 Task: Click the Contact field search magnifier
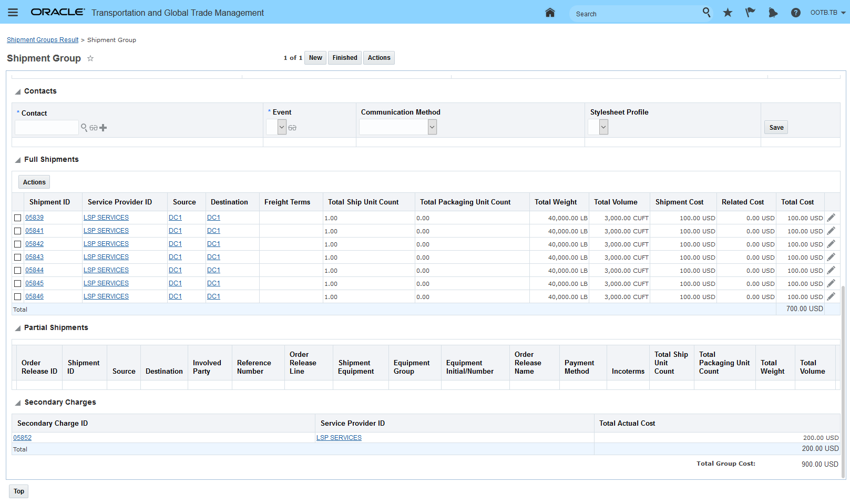click(x=84, y=128)
